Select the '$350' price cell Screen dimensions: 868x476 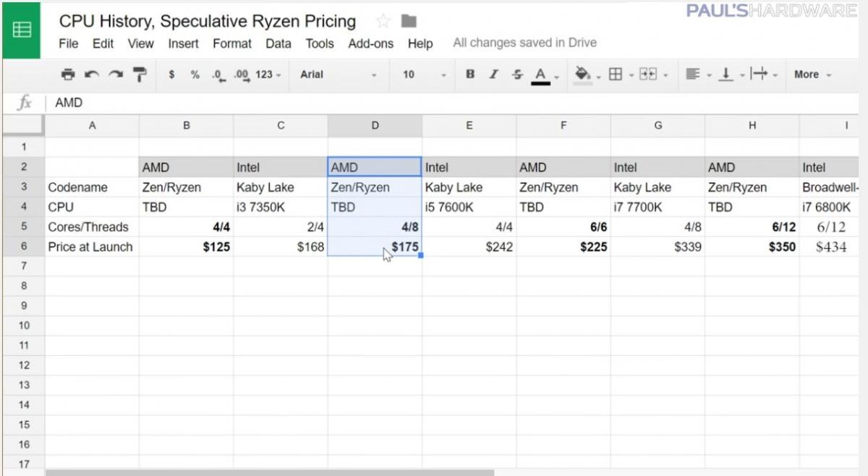click(752, 247)
